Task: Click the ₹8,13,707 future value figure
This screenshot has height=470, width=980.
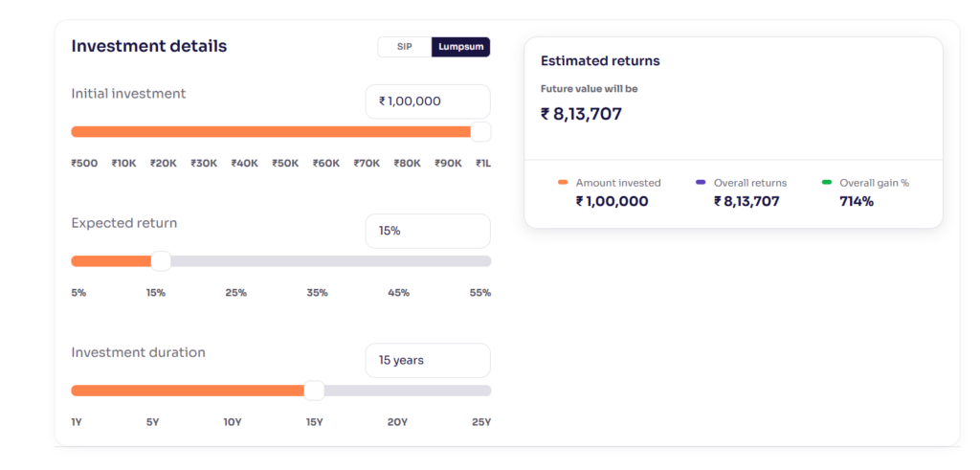Action: (581, 114)
